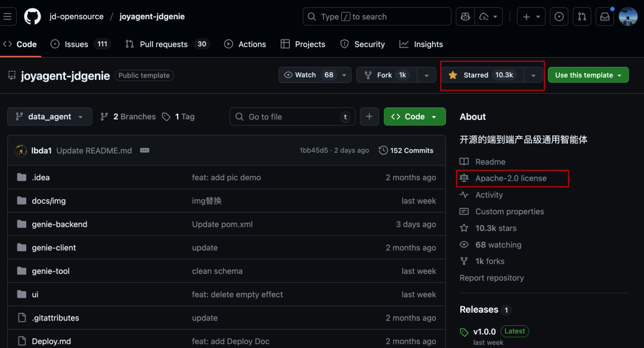Open 'clean schema' commit message
This screenshot has width=644, height=348.
coord(217,271)
